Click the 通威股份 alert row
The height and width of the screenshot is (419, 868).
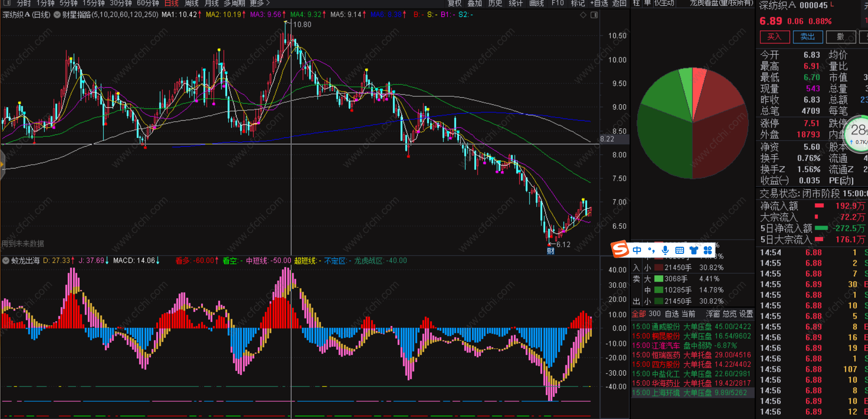[x=692, y=327]
